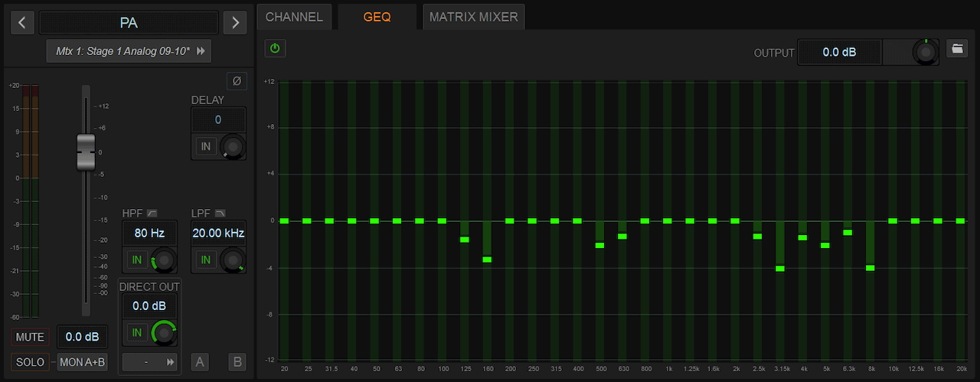Open the PA channel name selector

(x=129, y=23)
